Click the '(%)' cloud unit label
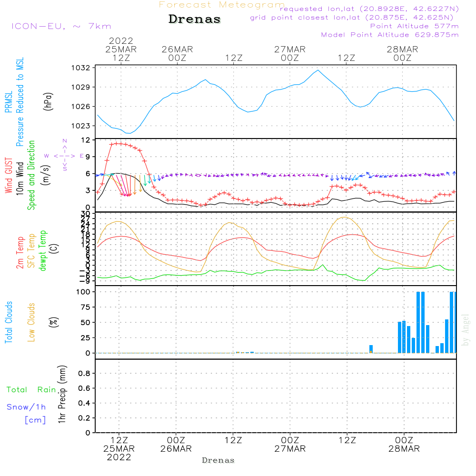 [53, 322]
